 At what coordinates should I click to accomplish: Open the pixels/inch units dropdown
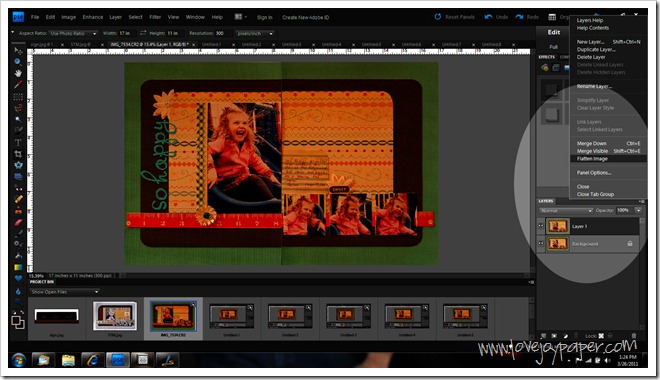255,33
